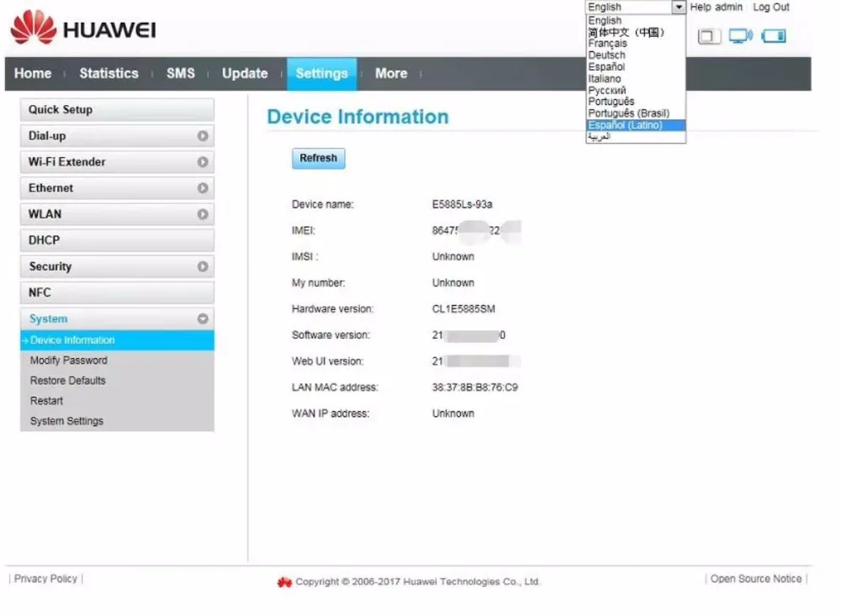Open the More tab
This screenshot has width=841, height=616.
click(x=391, y=73)
